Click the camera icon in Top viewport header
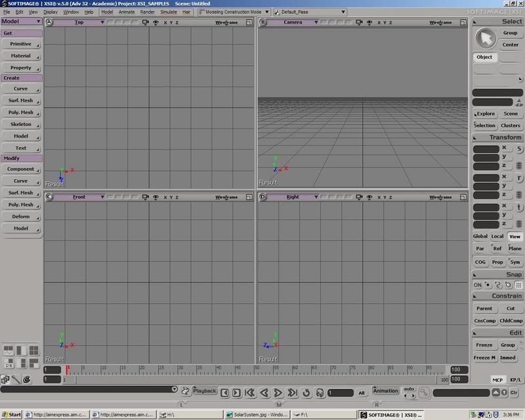The image size is (525, 420). [145, 22]
